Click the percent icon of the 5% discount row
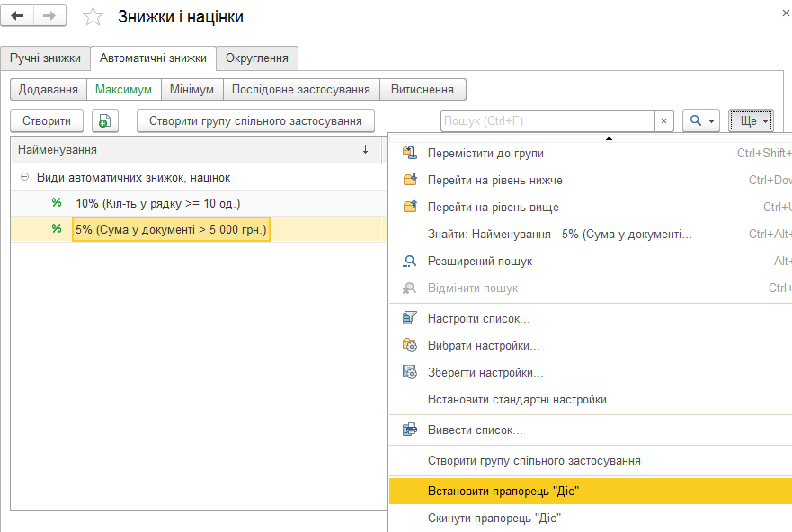Image resolution: width=792 pixels, height=532 pixels. tap(57, 228)
